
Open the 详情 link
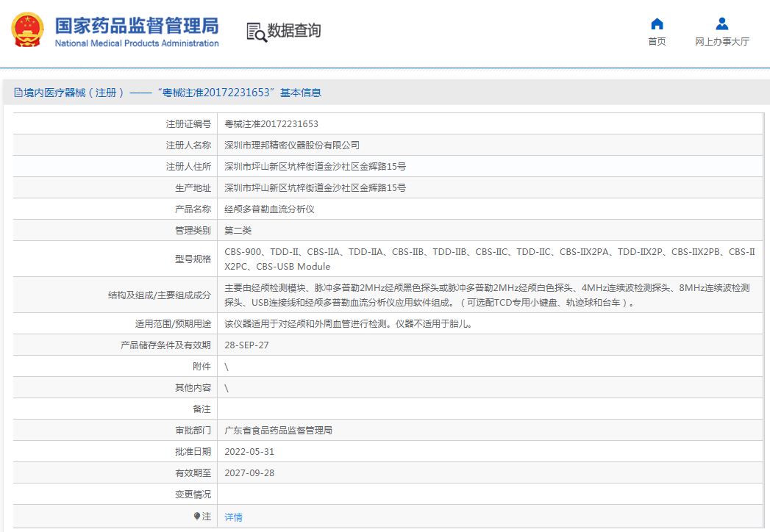pos(233,517)
